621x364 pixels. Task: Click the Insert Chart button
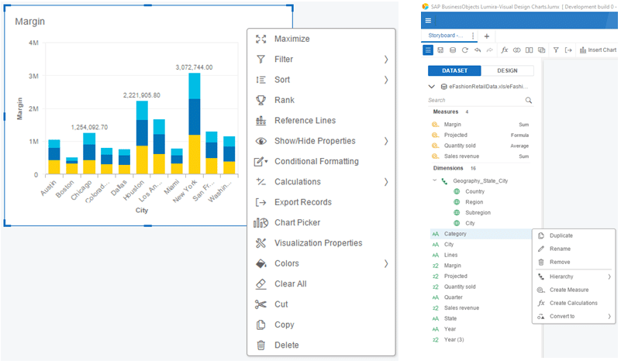tap(598, 50)
